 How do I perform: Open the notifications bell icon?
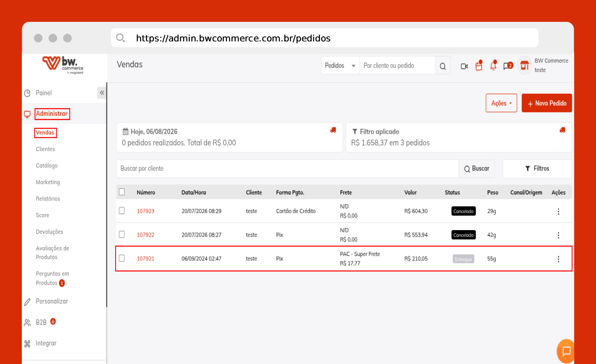tap(493, 65)
